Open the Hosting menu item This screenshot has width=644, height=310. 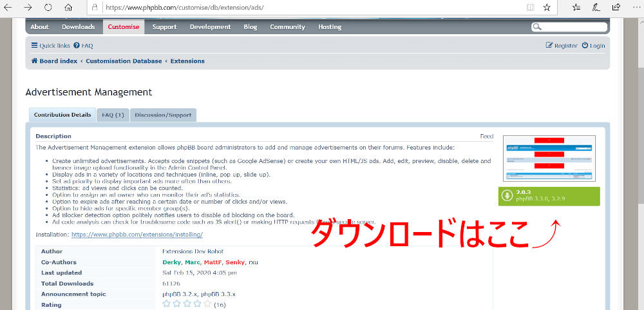click(330, 26)
